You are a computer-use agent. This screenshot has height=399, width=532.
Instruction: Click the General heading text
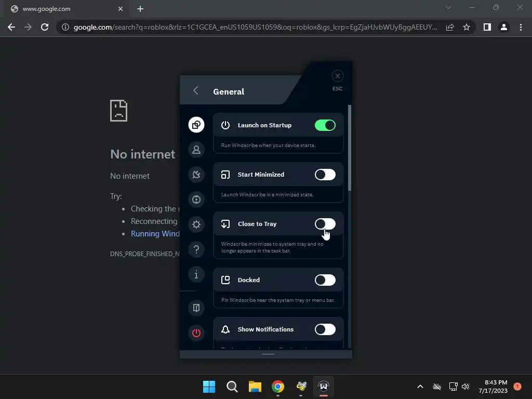tap(229, 91)
